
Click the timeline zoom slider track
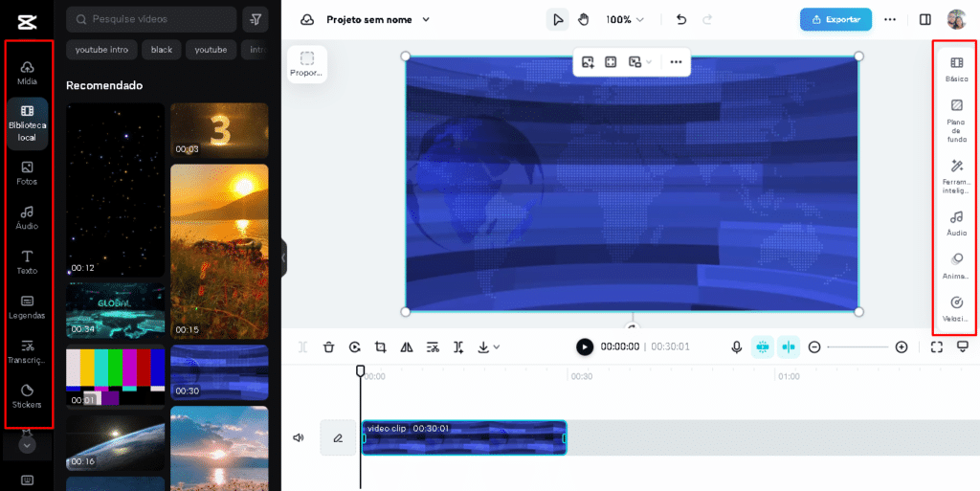point(857,346)
